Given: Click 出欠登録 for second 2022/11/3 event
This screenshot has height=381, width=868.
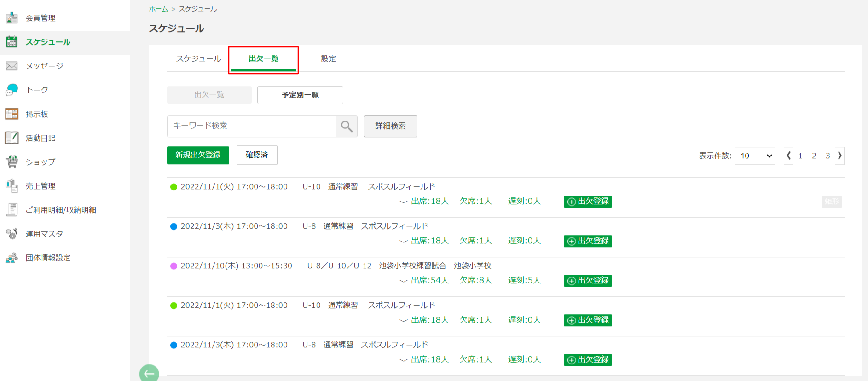Looking at the screenshot, I should tap(588, 360).
